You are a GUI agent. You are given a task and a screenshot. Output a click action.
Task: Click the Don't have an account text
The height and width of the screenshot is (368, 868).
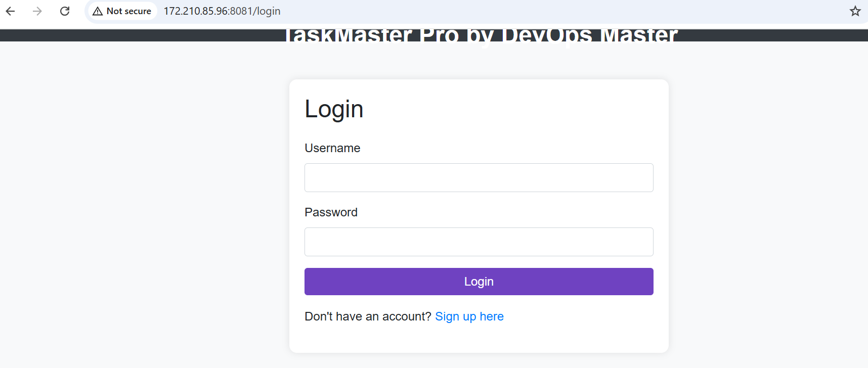coord(368,316)
